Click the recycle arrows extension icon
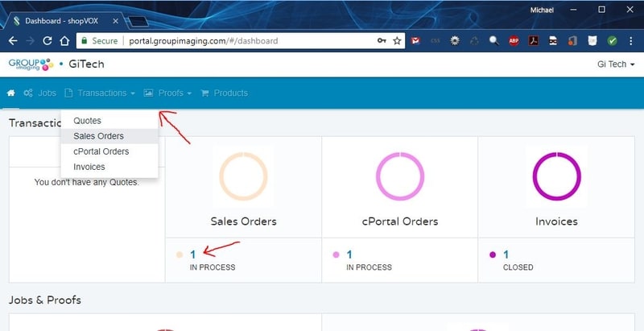The width and height of the screenshot is (644, 331). tap(474, 40)
